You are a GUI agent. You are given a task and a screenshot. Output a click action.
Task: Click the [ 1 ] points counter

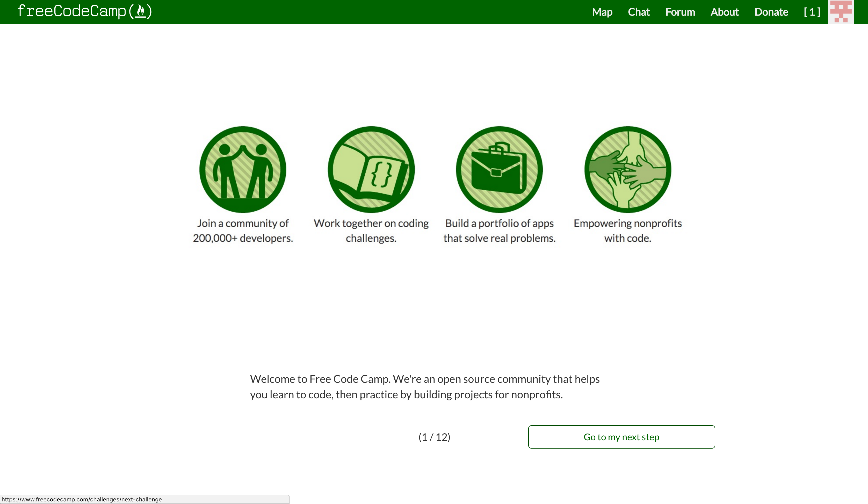pos(812,12)
